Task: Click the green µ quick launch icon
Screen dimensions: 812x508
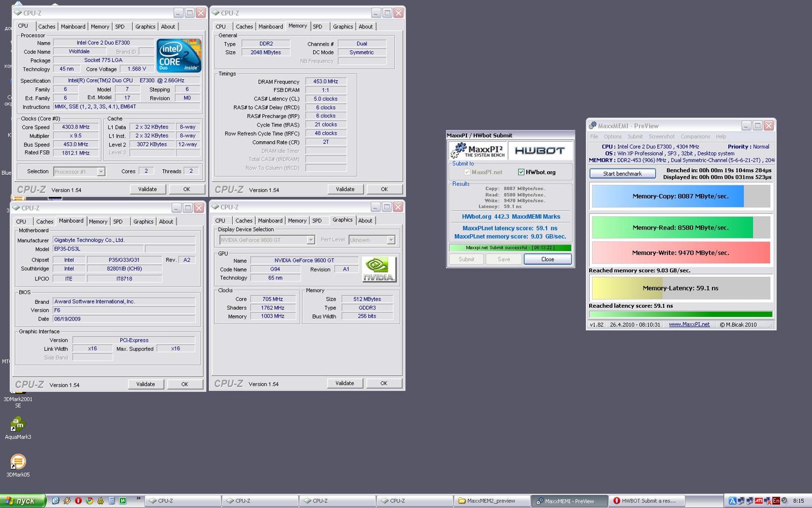Action: 123,500
